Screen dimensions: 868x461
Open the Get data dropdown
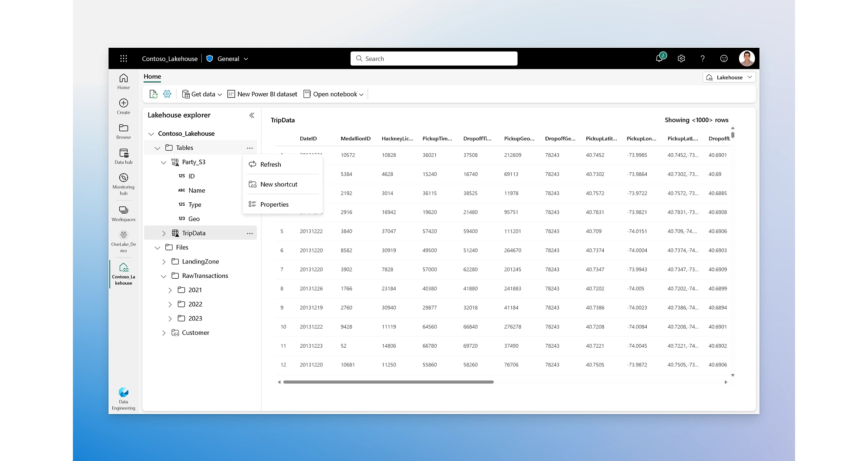point(202,94)
